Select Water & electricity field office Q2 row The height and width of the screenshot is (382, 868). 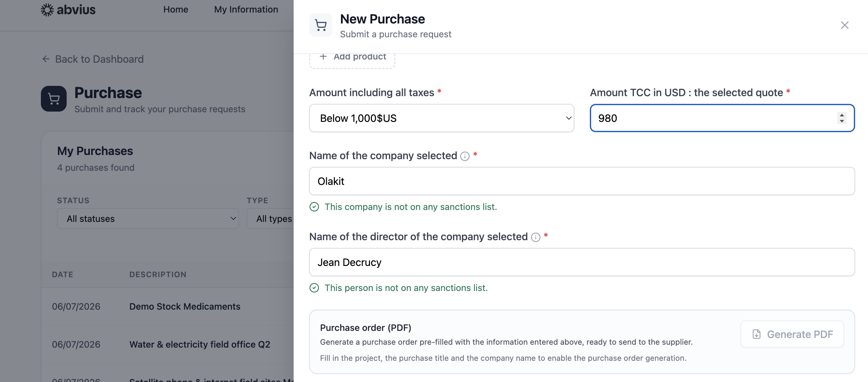[x=167, y=344]
